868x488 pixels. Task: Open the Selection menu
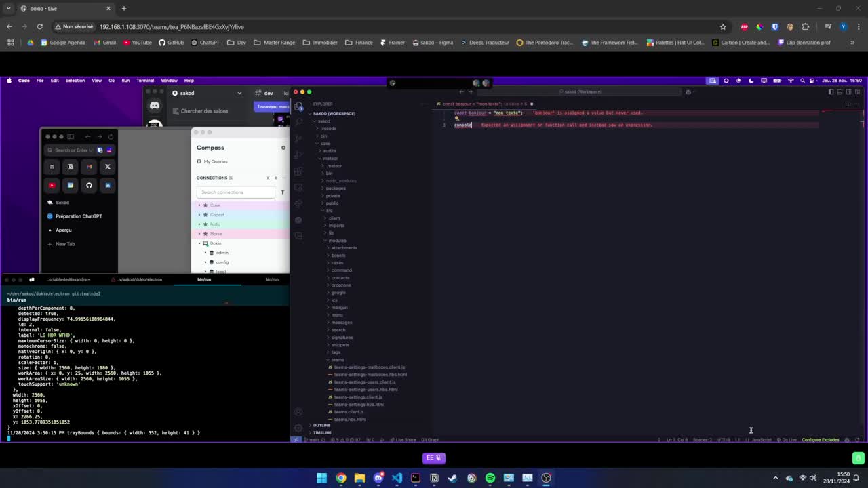pos(75,81)
